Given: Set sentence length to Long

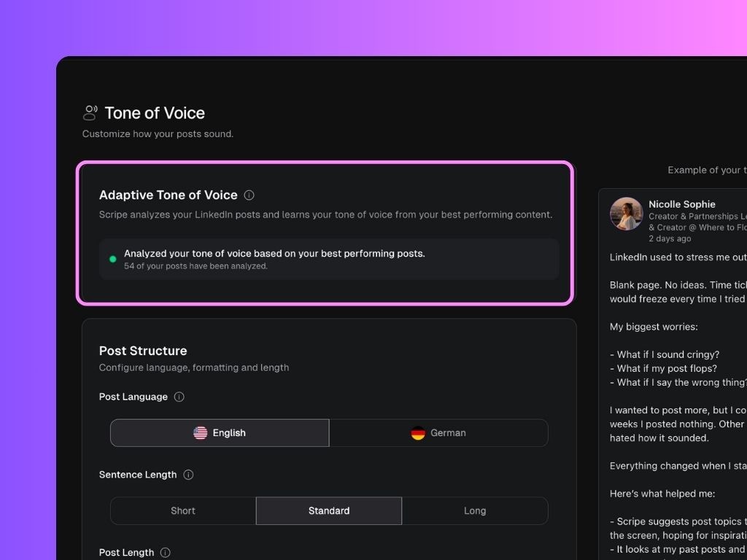Looking at the screenshot, I should point(475,511).
